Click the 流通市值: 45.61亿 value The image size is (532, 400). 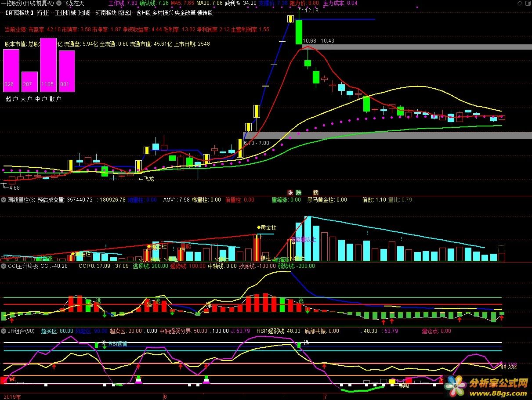152,44
